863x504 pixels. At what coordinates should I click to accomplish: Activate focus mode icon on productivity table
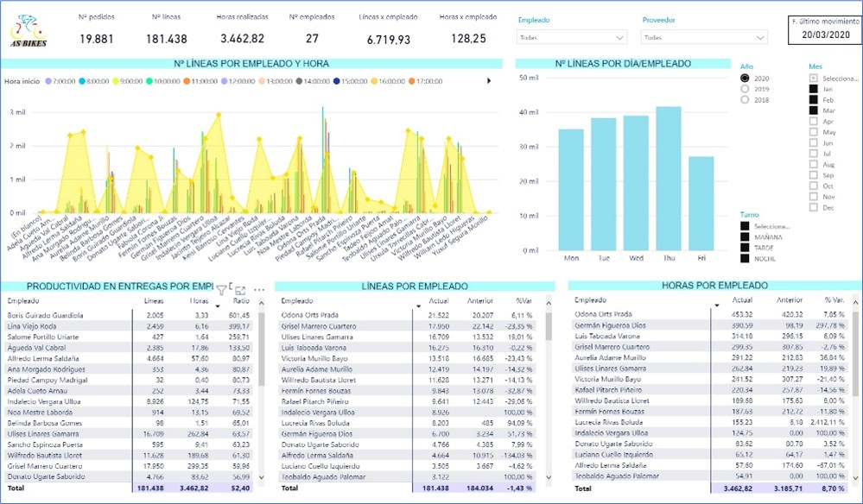pyautogui.click(x=240, y=290)
